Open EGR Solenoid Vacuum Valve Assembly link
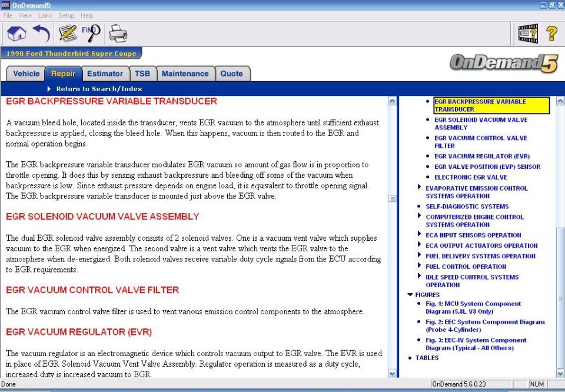 click(x=481, y=124)
